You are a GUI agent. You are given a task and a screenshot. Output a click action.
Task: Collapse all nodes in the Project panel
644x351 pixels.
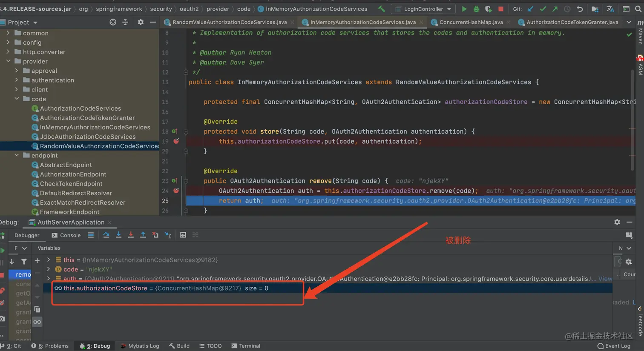point(125,22)
